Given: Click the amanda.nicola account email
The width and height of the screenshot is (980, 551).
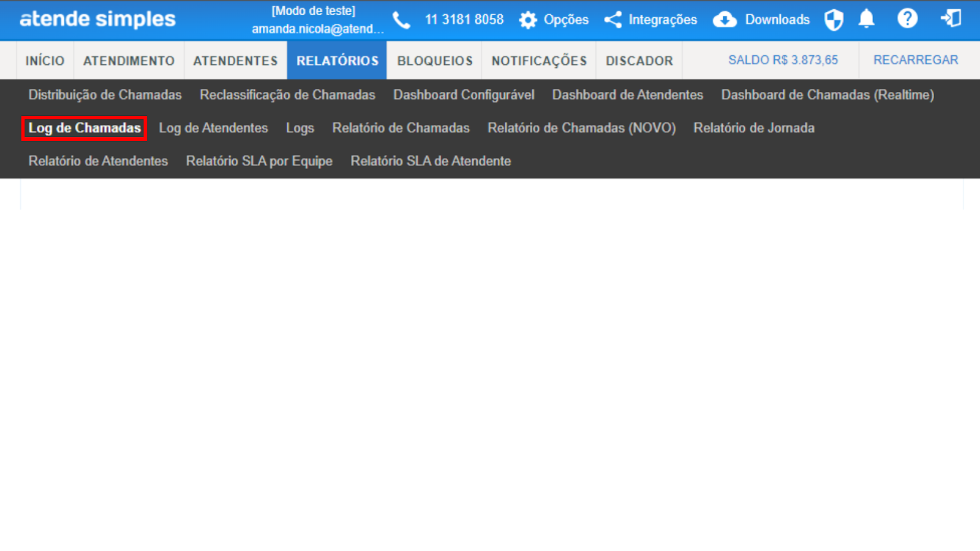Looking at the screenshot, I should point(318,29).
